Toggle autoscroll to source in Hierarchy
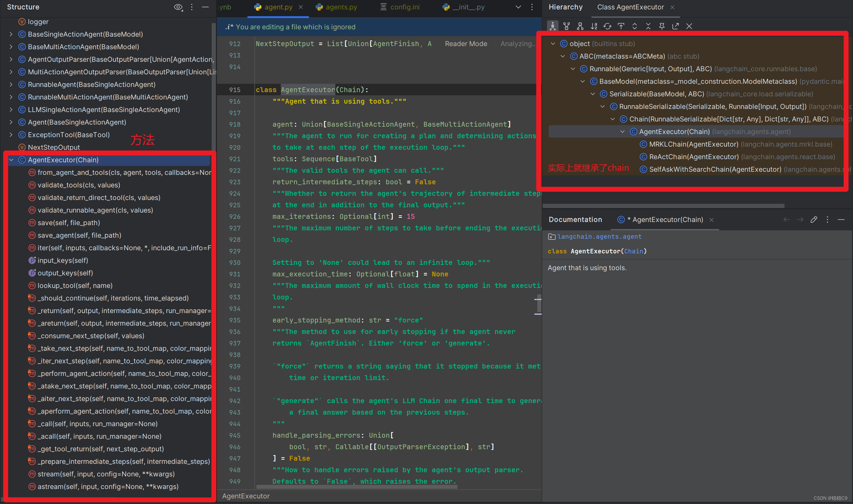This screenshot has width=853, height=504. [621, 26]
